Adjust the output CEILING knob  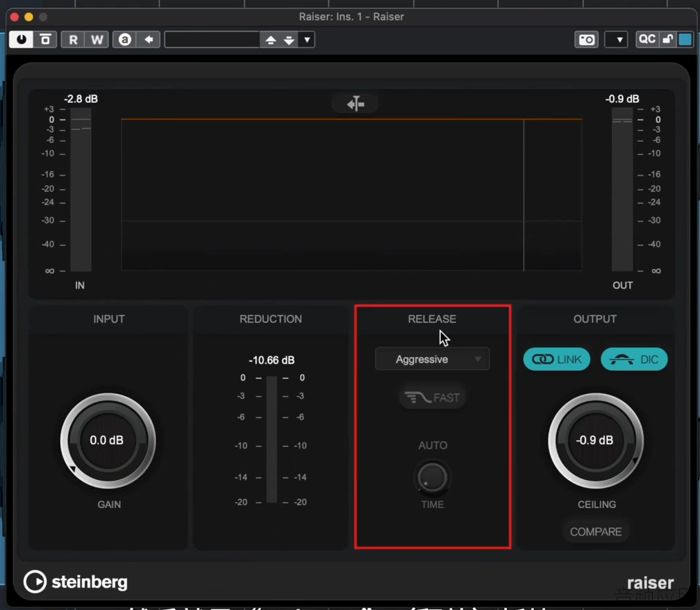[596, 440]
